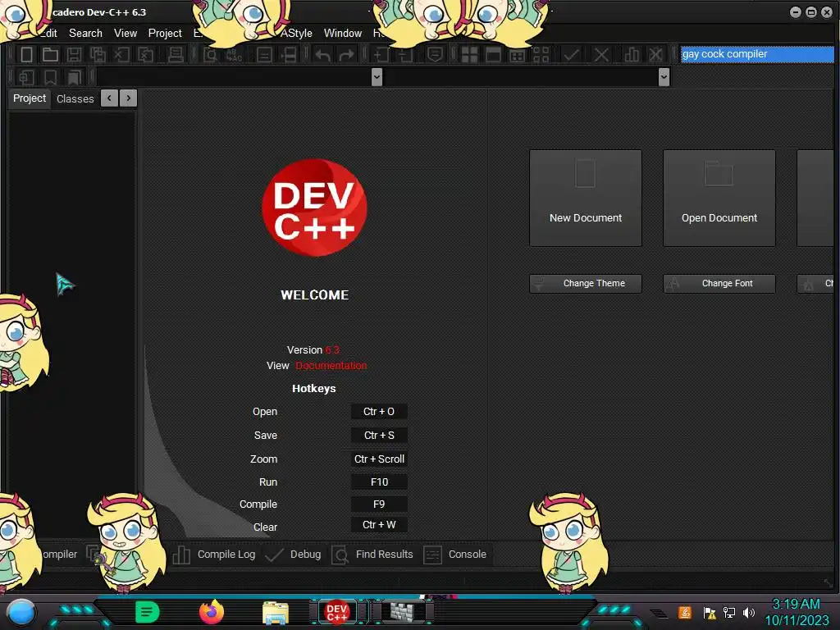The height and width of the screenshot is (630, 840).
Task: Click the Indent toolbar icon
Action: [381, 54]
